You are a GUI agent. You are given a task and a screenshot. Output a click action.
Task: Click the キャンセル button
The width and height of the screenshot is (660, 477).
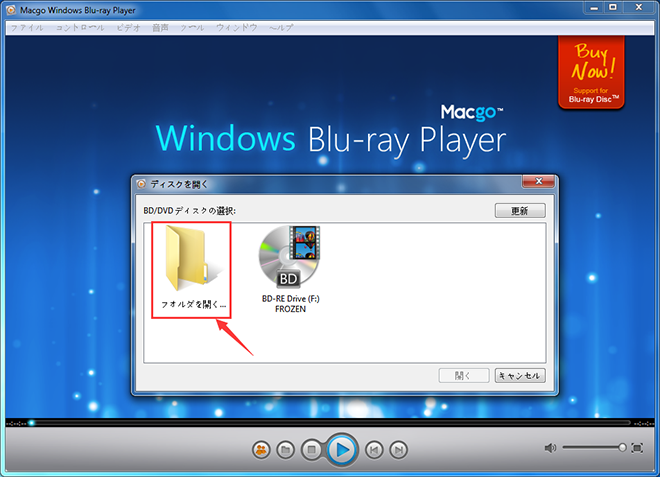click(520, 376)
